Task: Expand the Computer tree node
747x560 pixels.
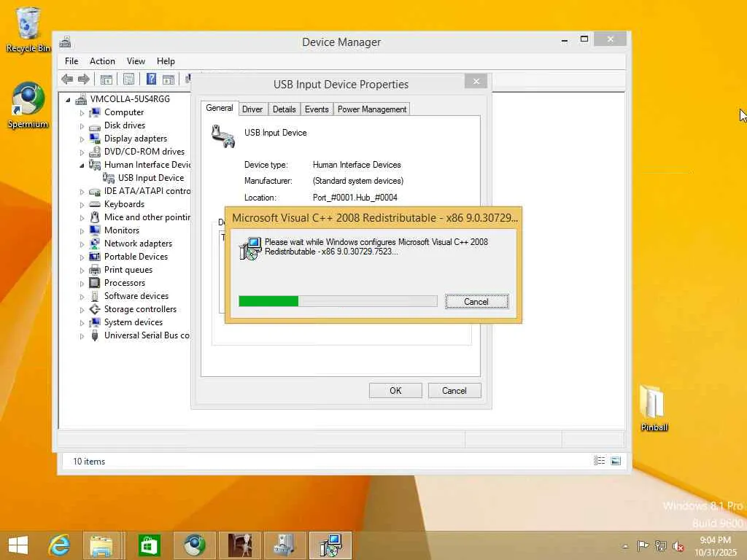Action: [82, 113]
